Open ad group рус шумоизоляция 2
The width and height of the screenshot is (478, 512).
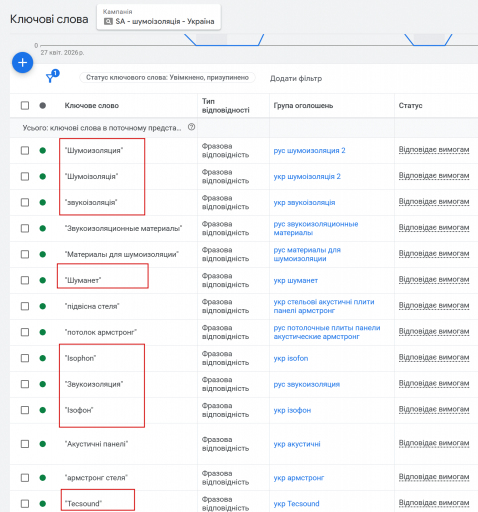click(x=309, y=151)
